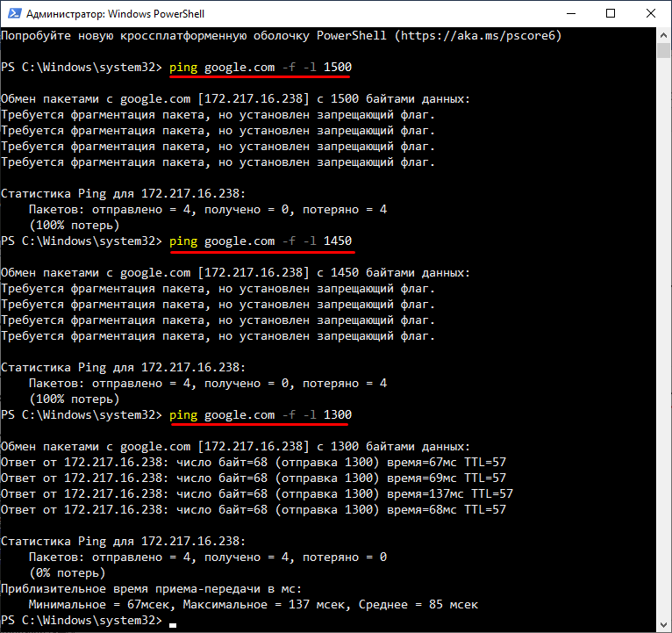This screenshot has height=633, width=672.
Task: Click the reply line with время=69мс
Action: pos(254,478)
